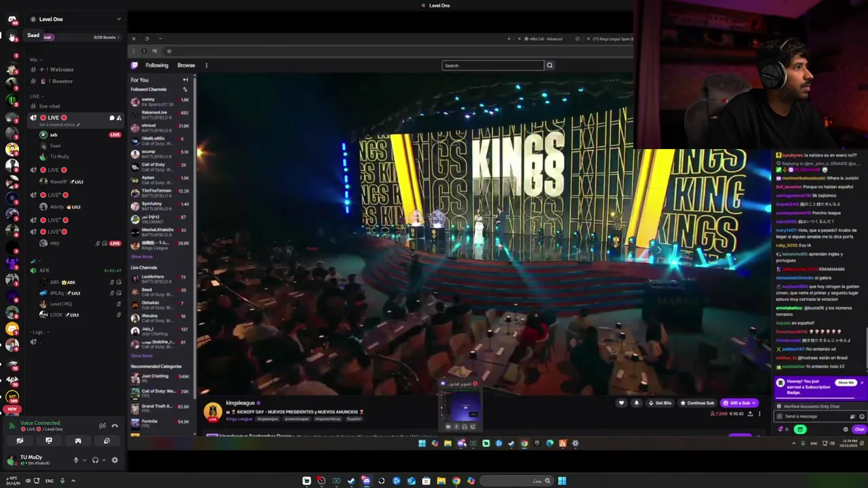This screenshot has height=488, width=868.
Task: Open chat for the active LIVE voice channel
Action: click(x=112, y=118)
